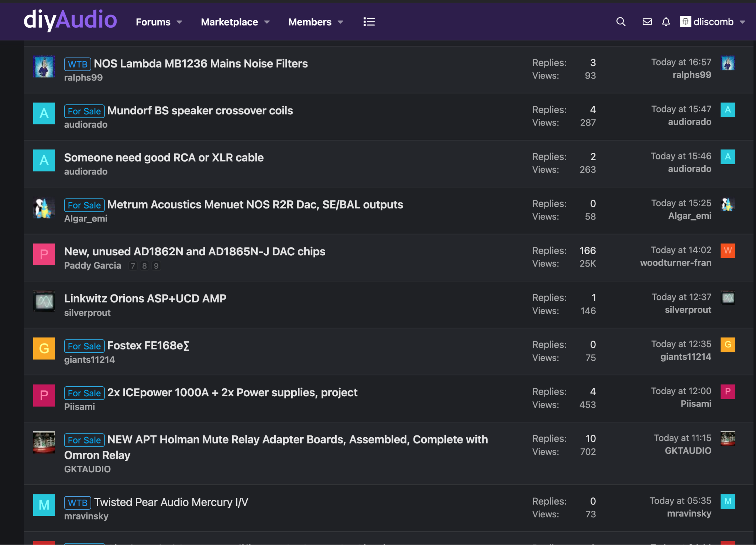Open dliscomb account menu
The image size is (756, 545).
coord(713,22)
